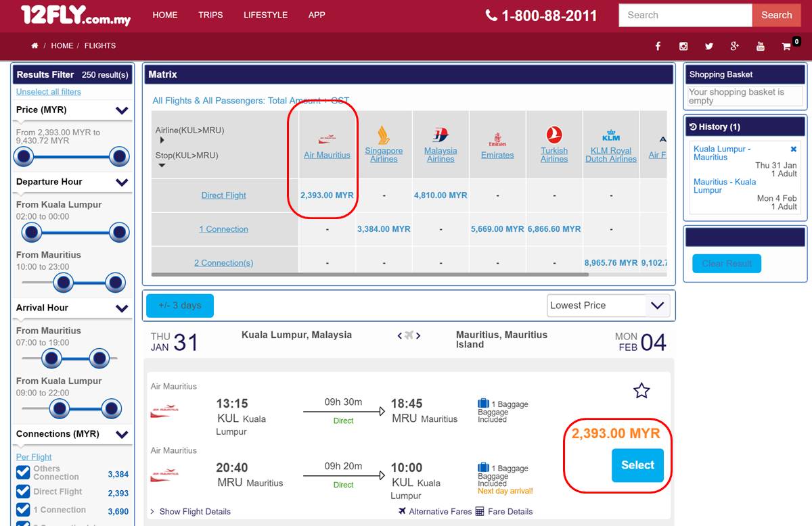812x526 pixels.
Task: Open the 1 Connection row link
Action: (x=224, y=229)
